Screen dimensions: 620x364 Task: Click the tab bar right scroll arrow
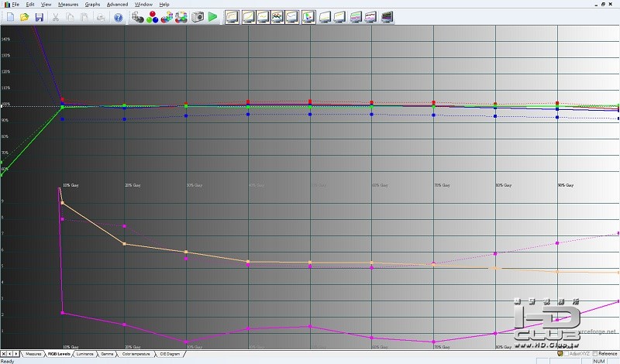point(16,354)
